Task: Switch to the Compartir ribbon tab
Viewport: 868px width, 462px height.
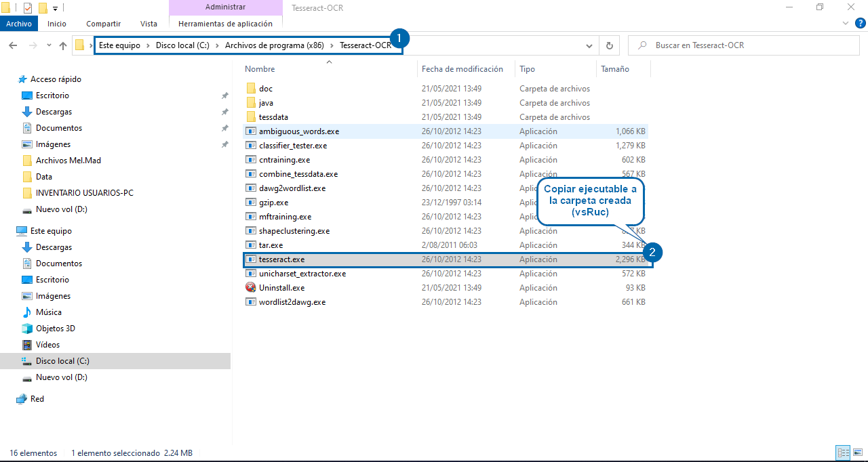Action: pos(104,24)
